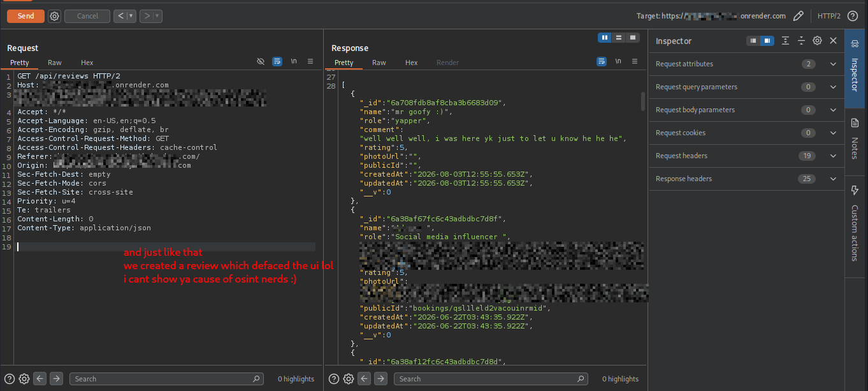This screenshot has width=868, height=391.
Task: Click Request pane '0 highlights' label
Action: 296,379
